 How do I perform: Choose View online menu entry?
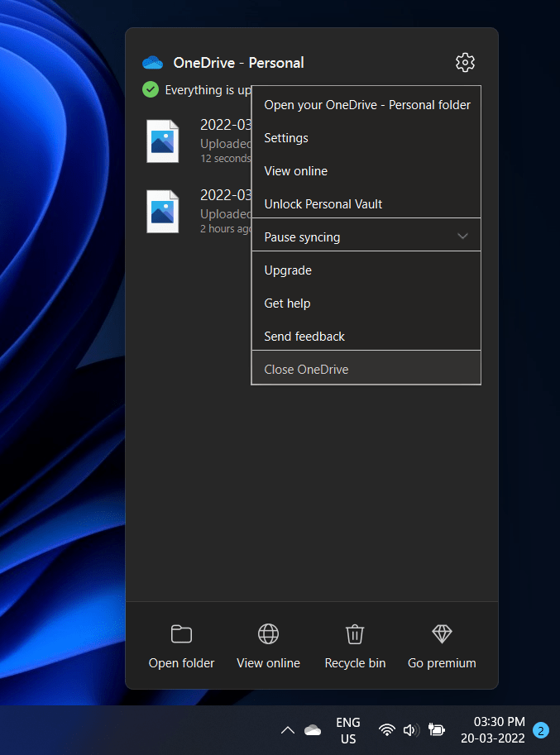pos(366,171)
